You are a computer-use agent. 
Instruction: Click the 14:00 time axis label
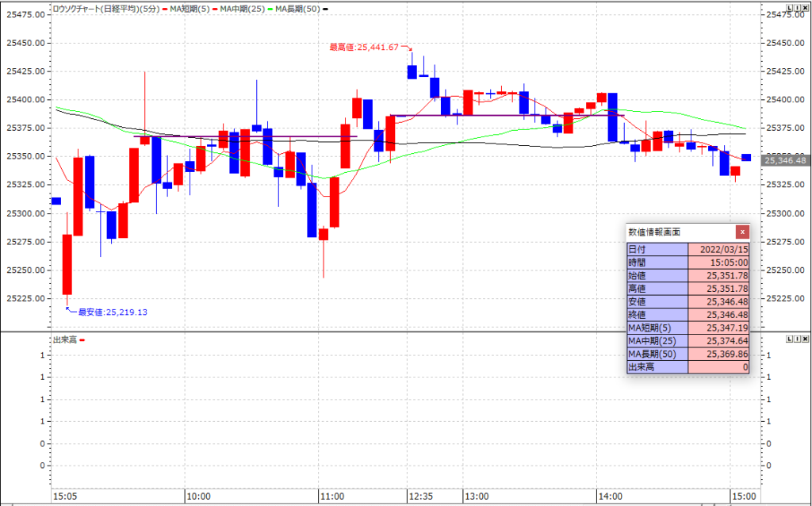tap(610, 496)
